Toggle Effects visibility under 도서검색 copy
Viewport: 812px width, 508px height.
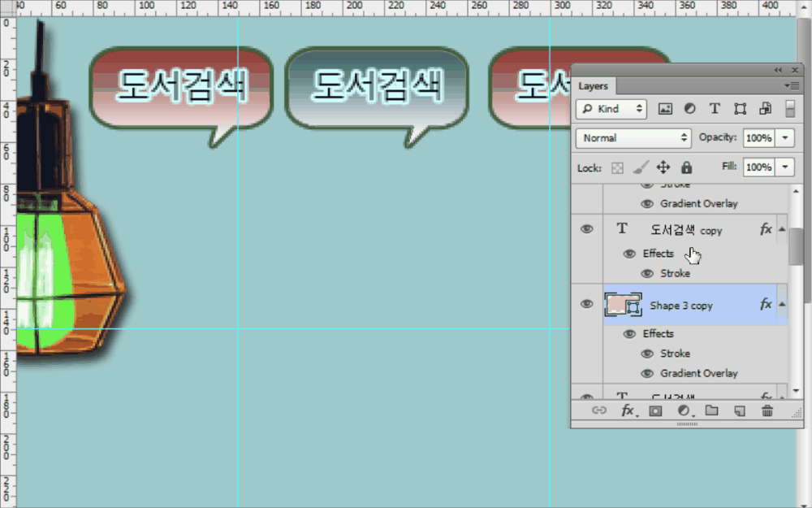pyautogui.click(x=629, y=254)
